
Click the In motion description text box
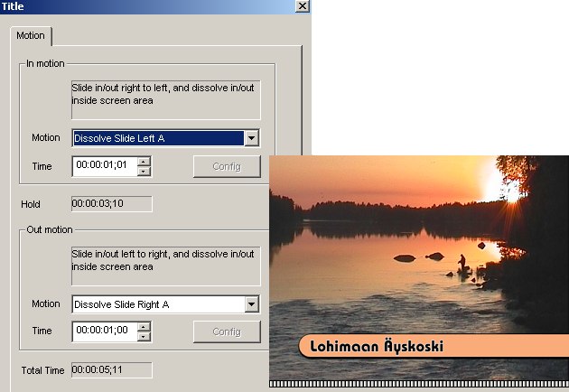(166, 100)
